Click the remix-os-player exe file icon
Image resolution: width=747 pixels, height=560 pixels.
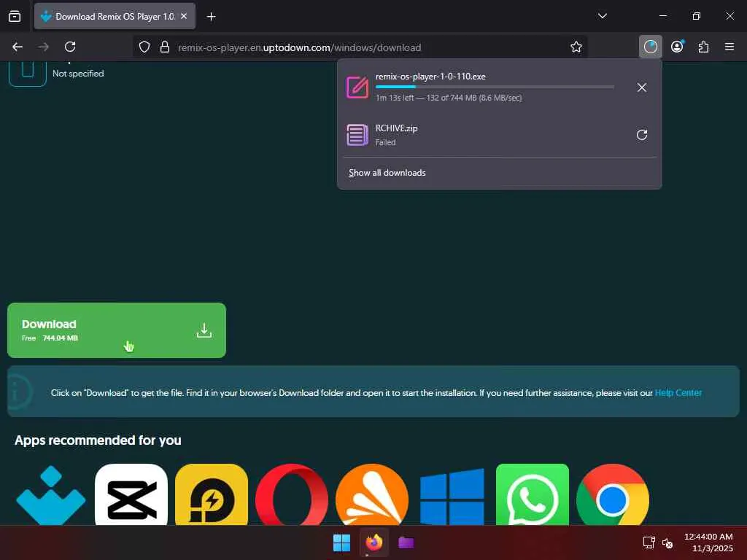tap(357, 87)
